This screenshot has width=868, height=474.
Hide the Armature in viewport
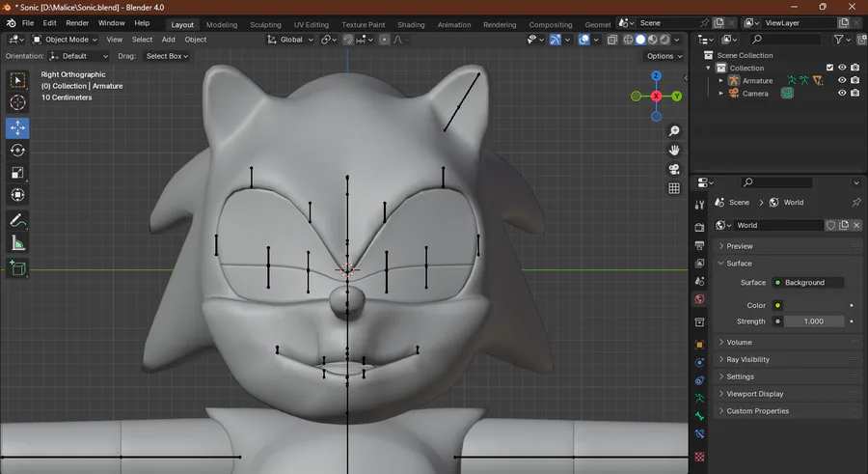pyautogui.click(x=842, y=80)
